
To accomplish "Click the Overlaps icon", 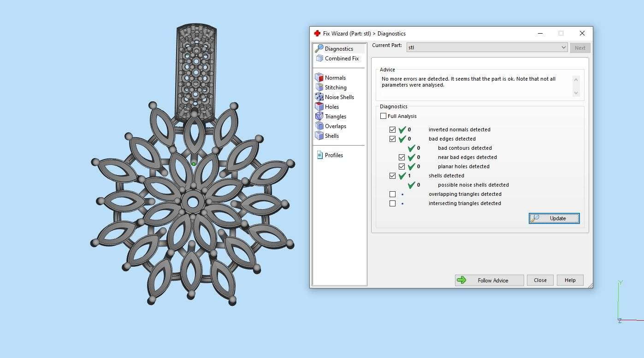I will [319, 126].
